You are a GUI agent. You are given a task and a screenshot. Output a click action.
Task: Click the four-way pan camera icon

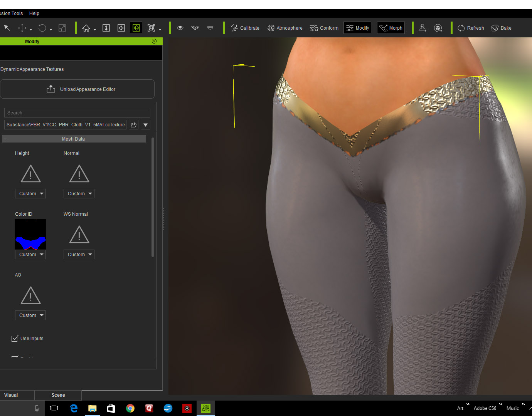tap(121, 28)
